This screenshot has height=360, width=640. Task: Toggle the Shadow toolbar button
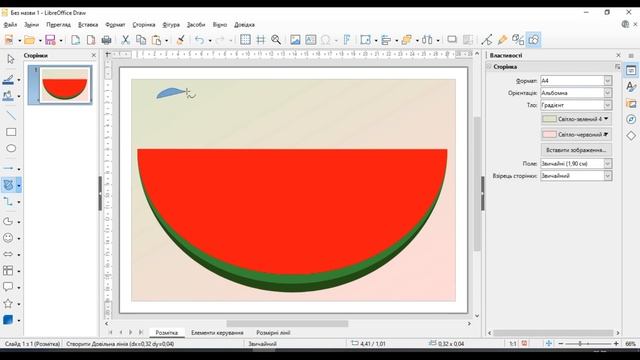(452, 40)
